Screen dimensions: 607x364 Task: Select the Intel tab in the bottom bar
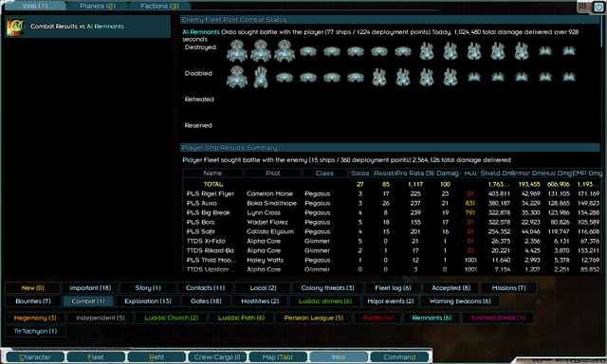(339, 357)
